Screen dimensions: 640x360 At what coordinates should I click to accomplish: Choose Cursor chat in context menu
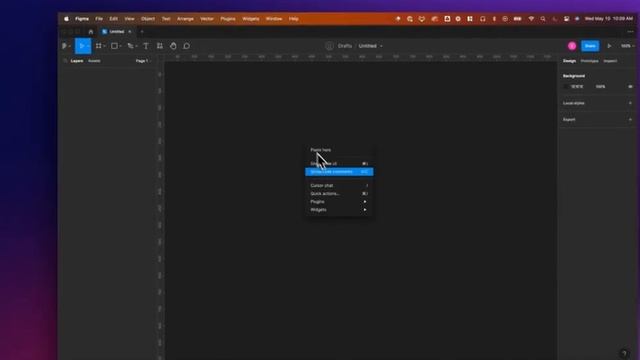[x=339, y=185]
